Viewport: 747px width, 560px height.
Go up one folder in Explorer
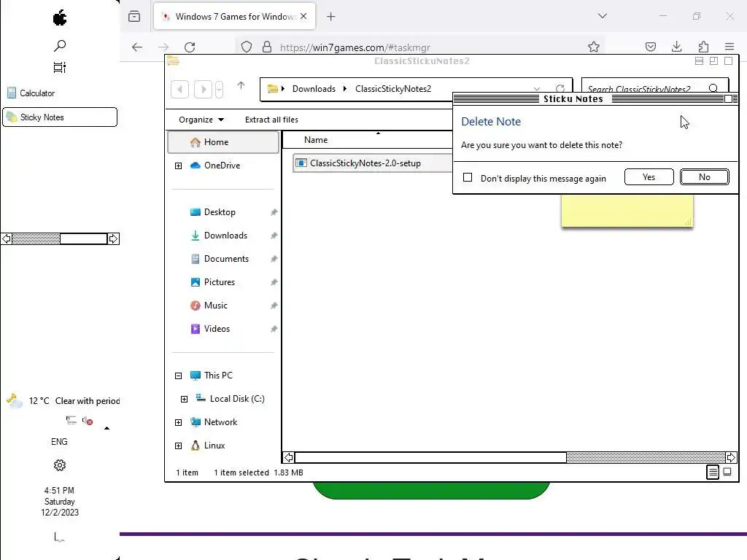click(x=241, y=86)
